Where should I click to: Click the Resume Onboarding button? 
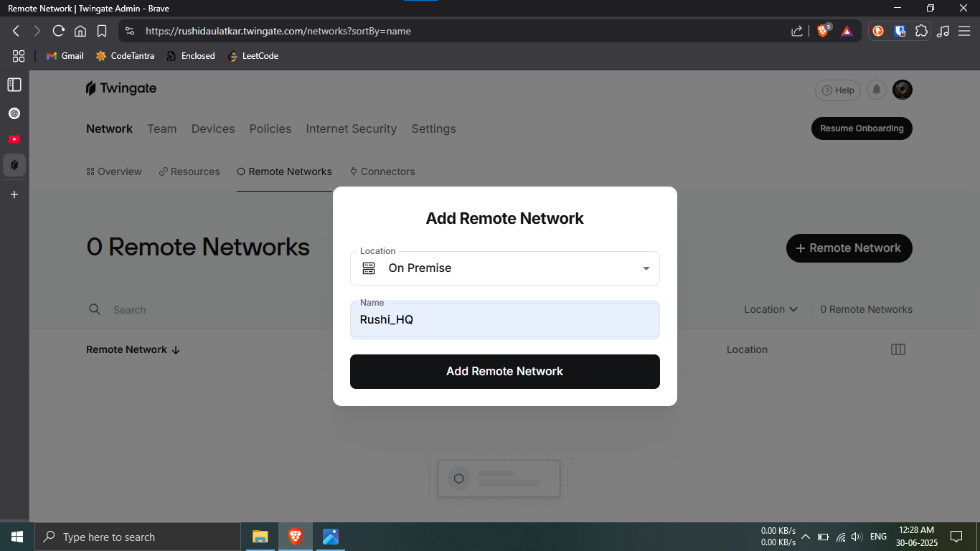click(861, 128)
